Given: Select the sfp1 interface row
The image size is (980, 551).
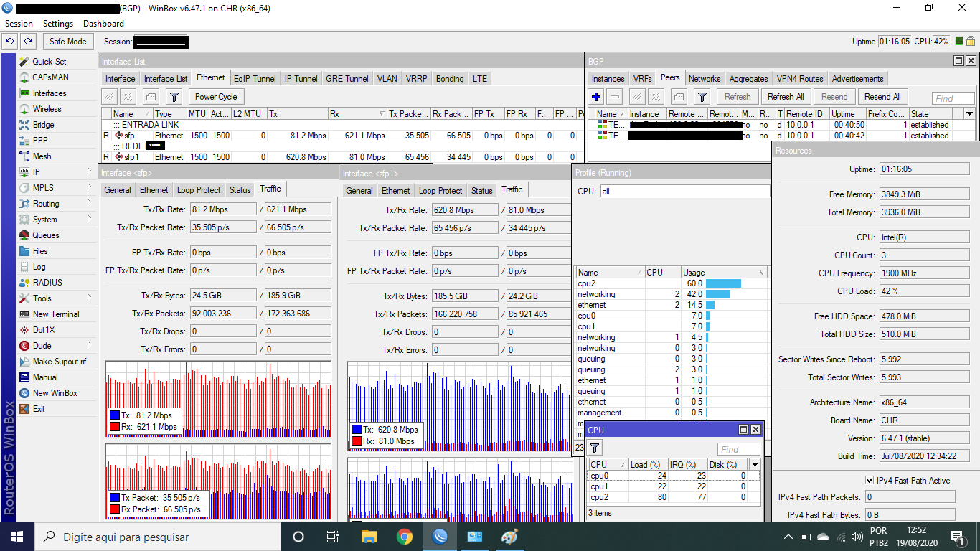Looking at the screenshot, I should coord(341,156).
